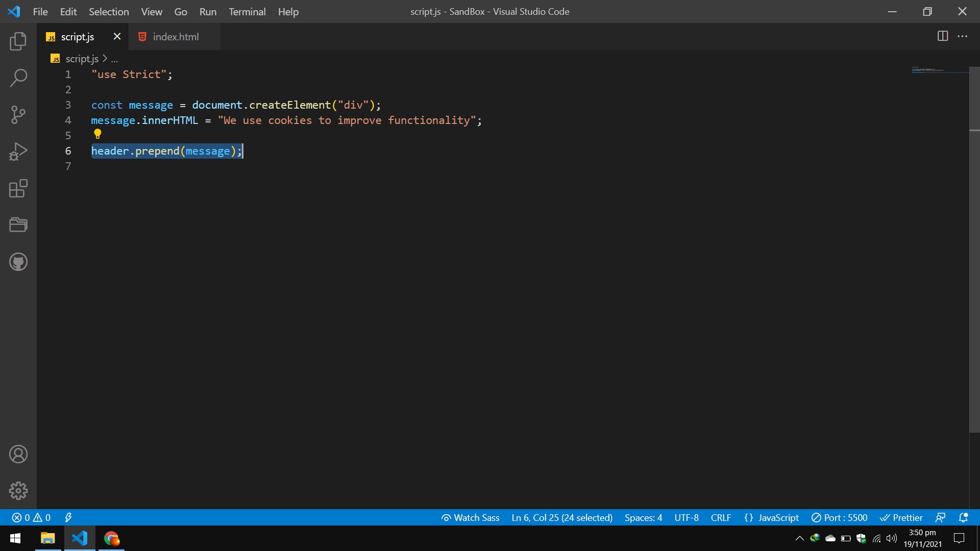Close the script.js tab

coord(117,36)
